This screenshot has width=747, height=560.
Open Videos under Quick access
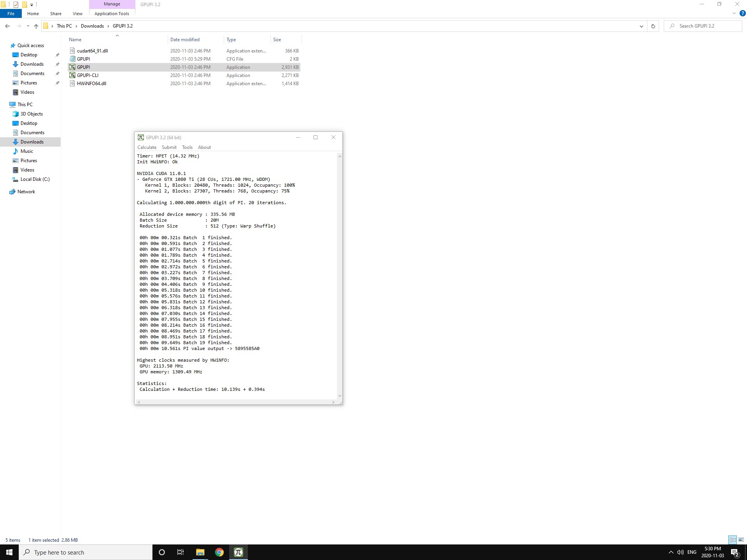[27, 92]
